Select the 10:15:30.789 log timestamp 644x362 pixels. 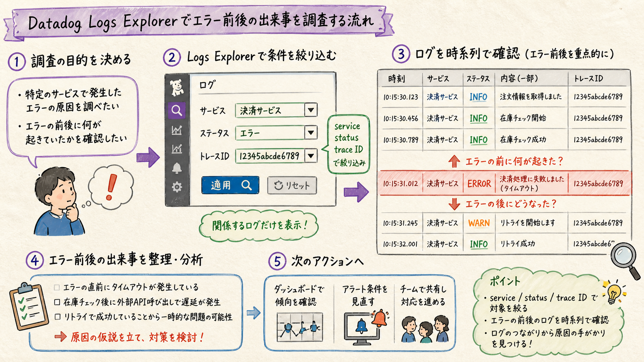click(401, 140)
